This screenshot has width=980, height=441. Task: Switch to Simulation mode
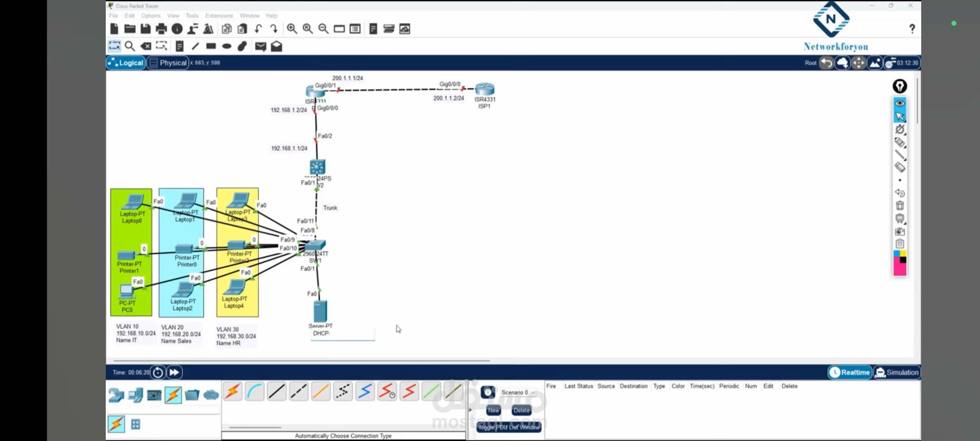coord(897,372)
